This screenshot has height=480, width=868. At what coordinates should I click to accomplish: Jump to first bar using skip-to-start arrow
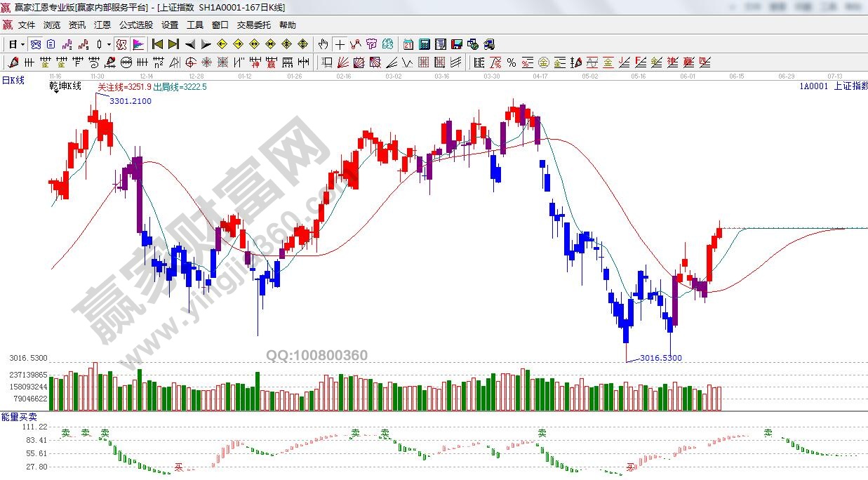158,44
